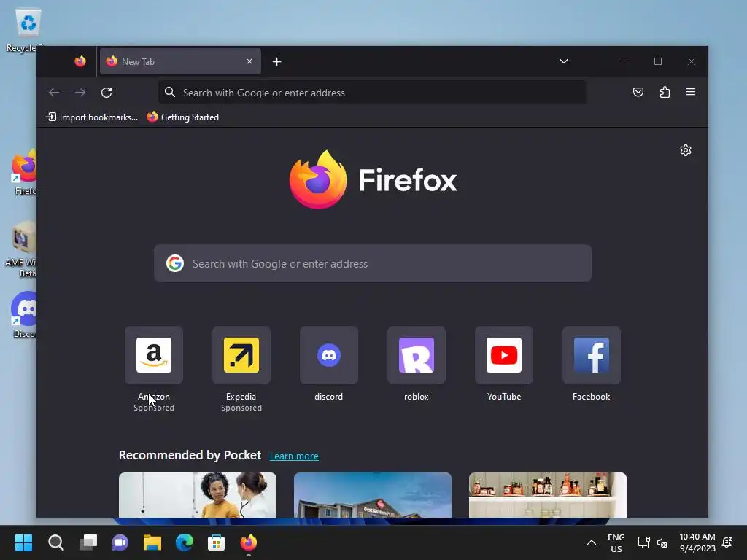This screenshot has width=747, height=560.
Task: Launch Chat from the taskbar
Action: [x=120, y=542]
